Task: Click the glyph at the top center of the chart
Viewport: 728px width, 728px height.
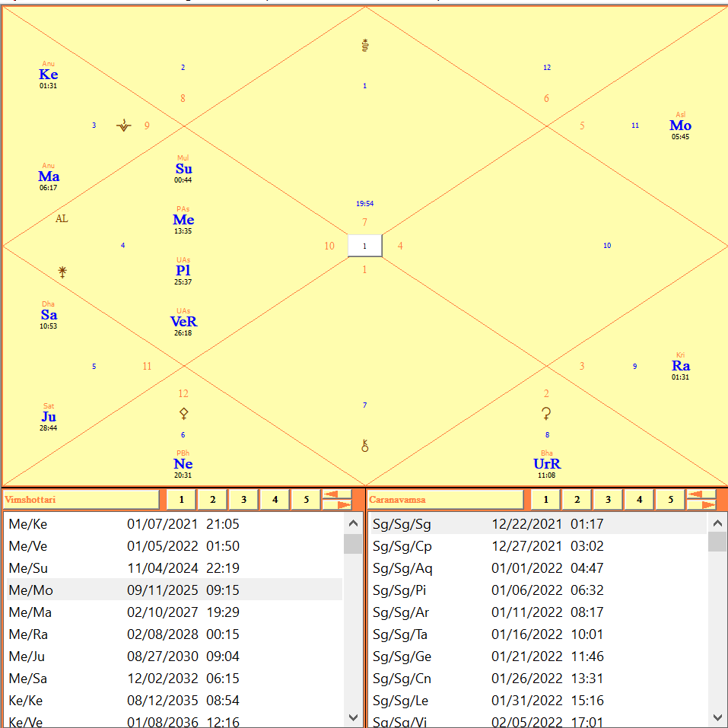Action: tap(365, 46)
